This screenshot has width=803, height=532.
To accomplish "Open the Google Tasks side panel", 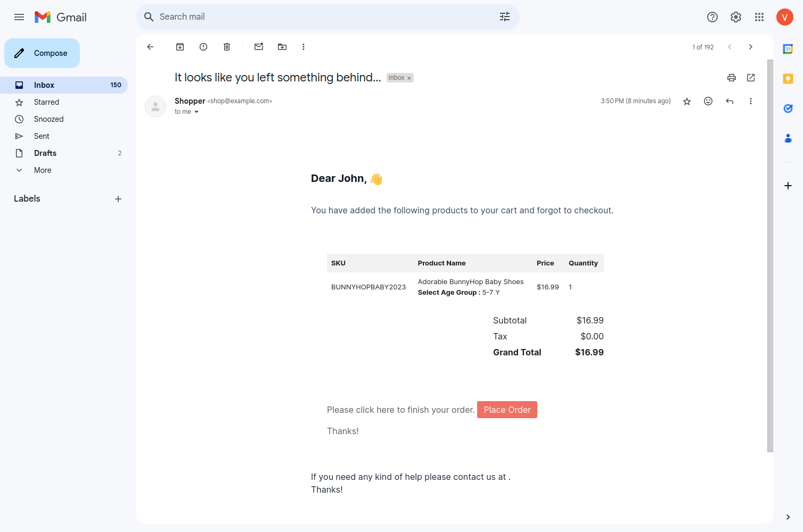I will coord(788,109).
